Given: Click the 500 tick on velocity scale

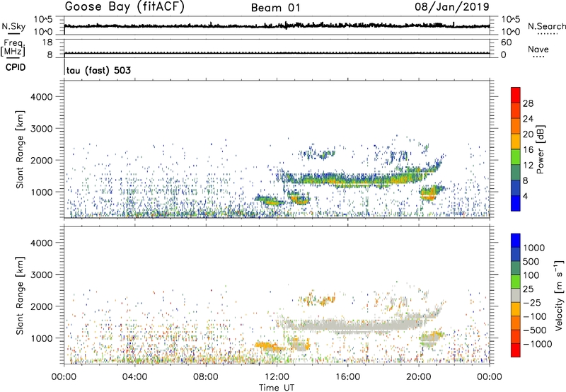Looking at the screenshot, I should coord(531,261).
